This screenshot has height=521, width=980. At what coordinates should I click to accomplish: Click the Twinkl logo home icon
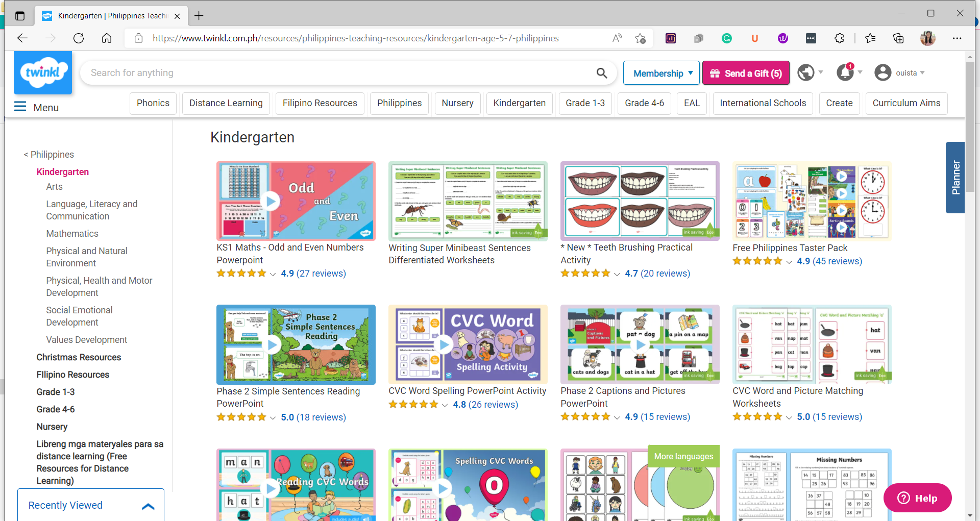(x=43, y=72)
